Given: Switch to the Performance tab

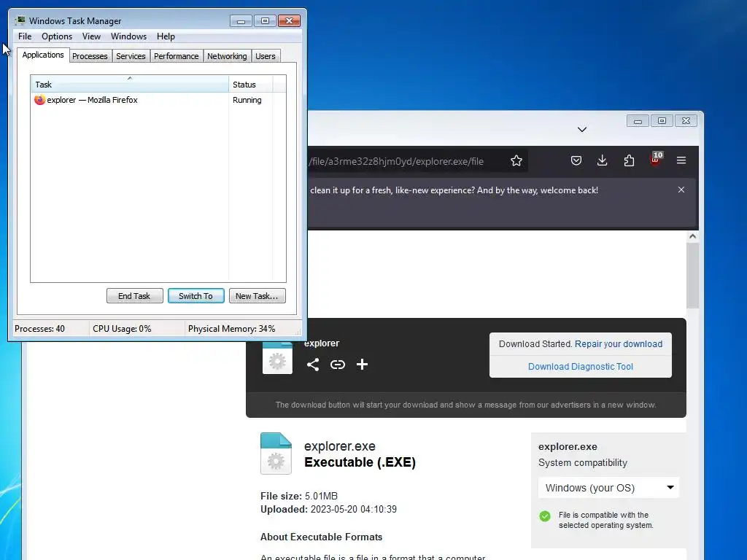Looking at the screenshot, I should point(176,56).
